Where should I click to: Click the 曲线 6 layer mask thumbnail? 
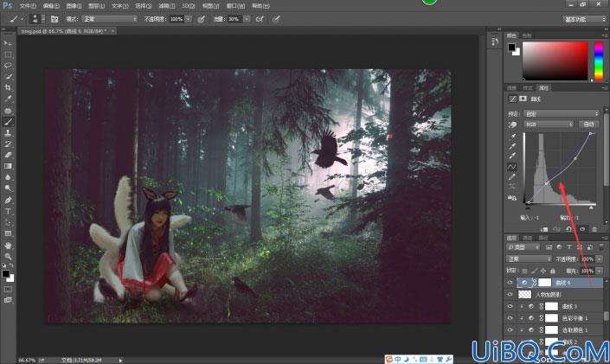[544, 283]
